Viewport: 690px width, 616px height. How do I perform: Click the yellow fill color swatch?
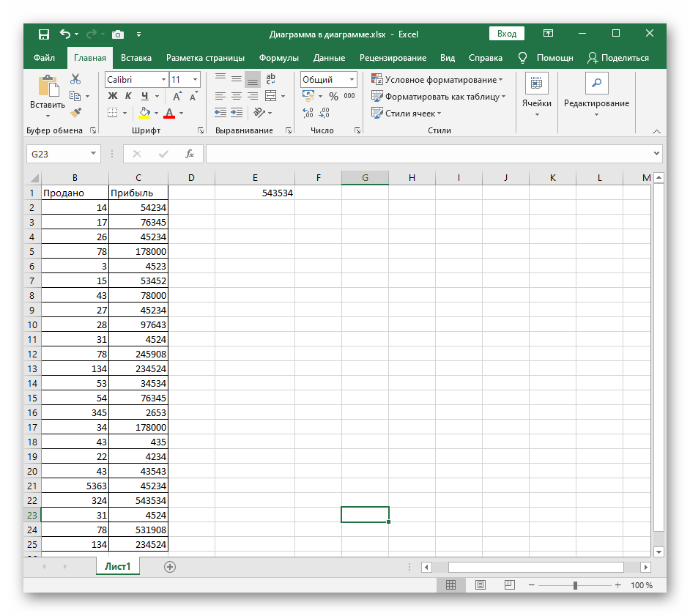pyautogui.click(x=144, y=113)
